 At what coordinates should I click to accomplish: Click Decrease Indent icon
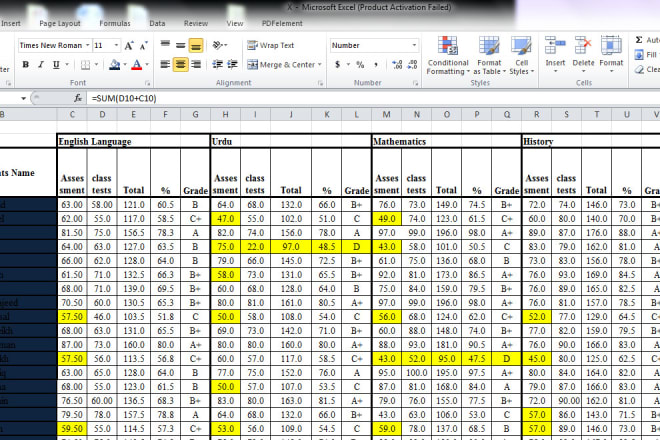coord(217,64)
